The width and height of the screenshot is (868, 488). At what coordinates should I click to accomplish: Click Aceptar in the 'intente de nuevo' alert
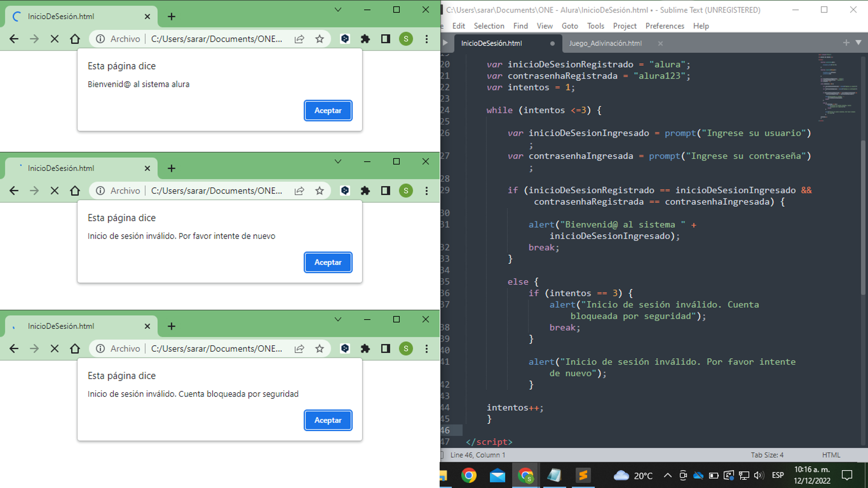pyautogui.click(x=328, y=262)
